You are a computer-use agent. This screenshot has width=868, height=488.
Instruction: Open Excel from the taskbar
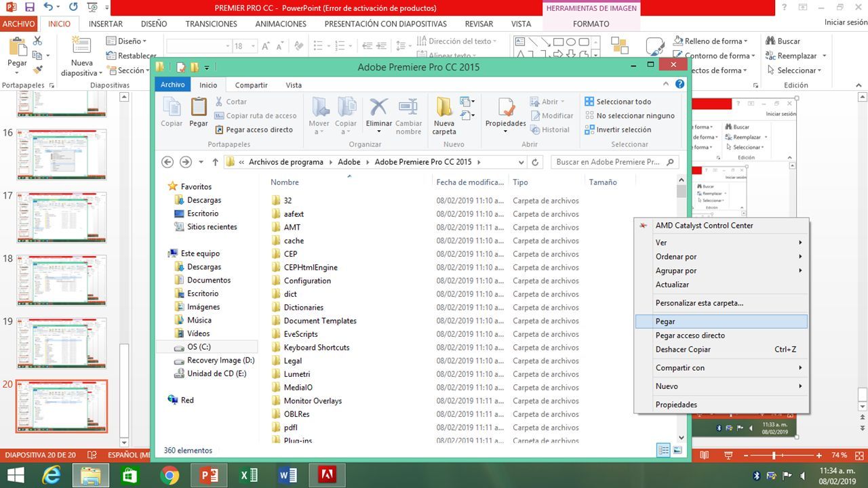coord(249,475)
